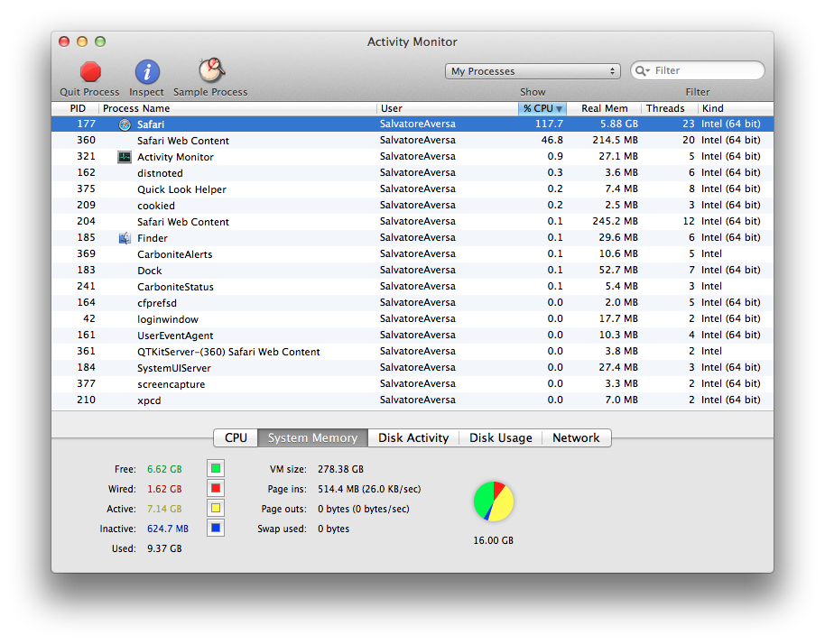Select the cookied process row
825x644 pixels.
coord(412,206)
